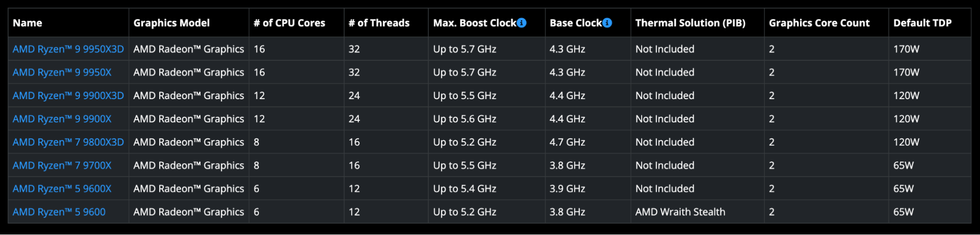Viewport: 980px width, 235px height.
Task: Click the Graphics Core Count header
Action: tap(819, 23)
